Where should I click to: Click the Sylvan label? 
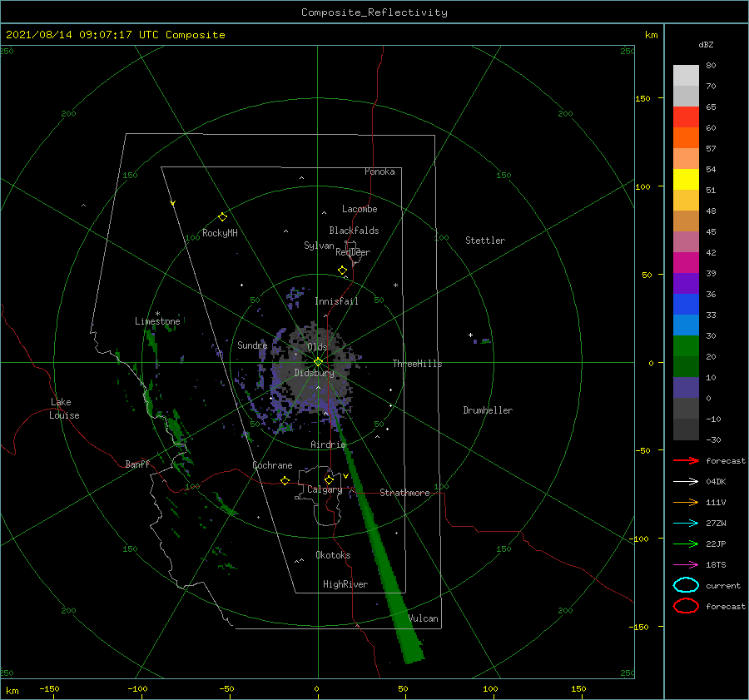[319, 246]
